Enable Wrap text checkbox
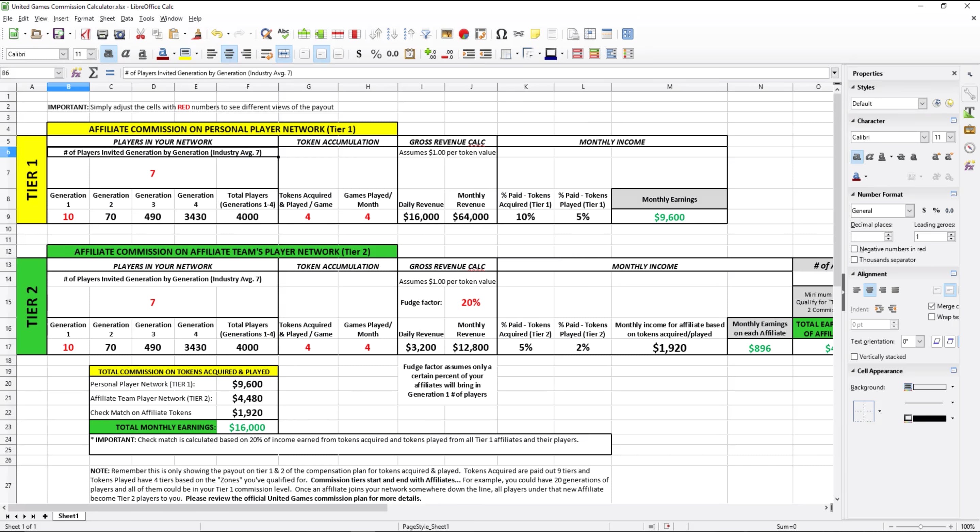This screenshot has height=532, width=980. tap(932, 317)
